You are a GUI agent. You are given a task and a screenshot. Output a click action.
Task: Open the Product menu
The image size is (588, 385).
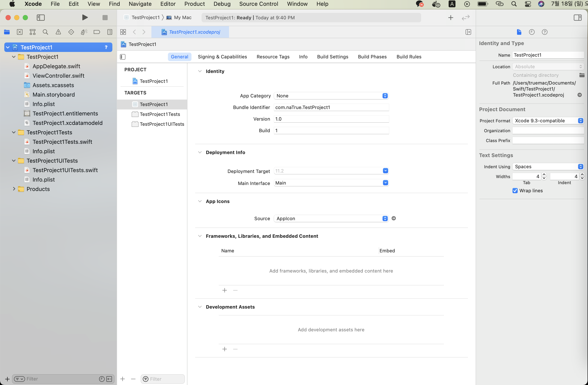(194, 4)
